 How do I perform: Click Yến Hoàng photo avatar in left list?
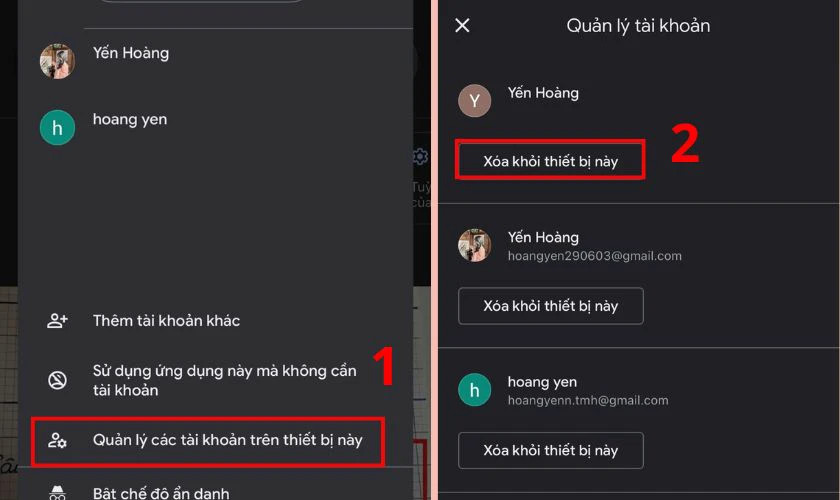tap(57, 61)
